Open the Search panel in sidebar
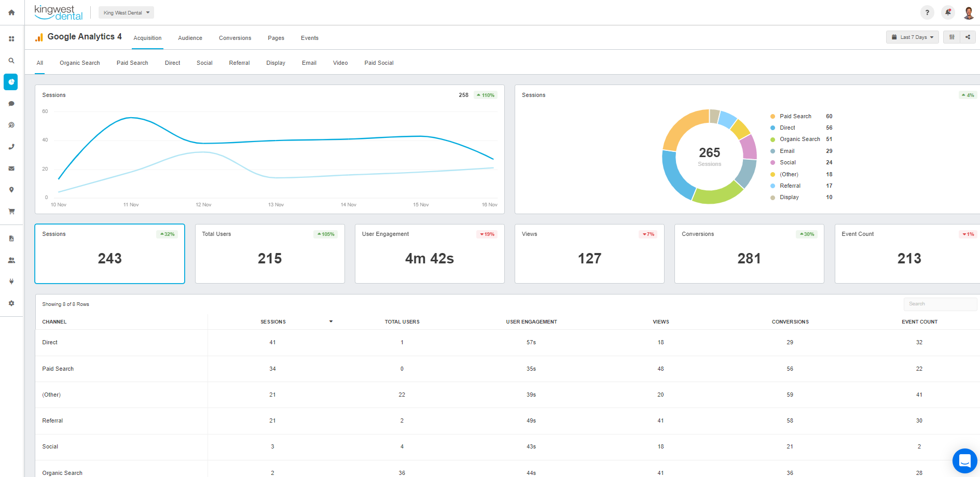 click(11, 60)
